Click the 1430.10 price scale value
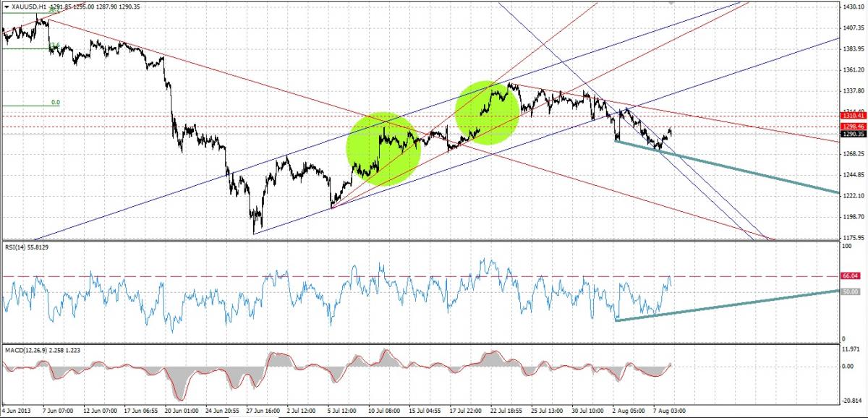 (x=852, y=7)
